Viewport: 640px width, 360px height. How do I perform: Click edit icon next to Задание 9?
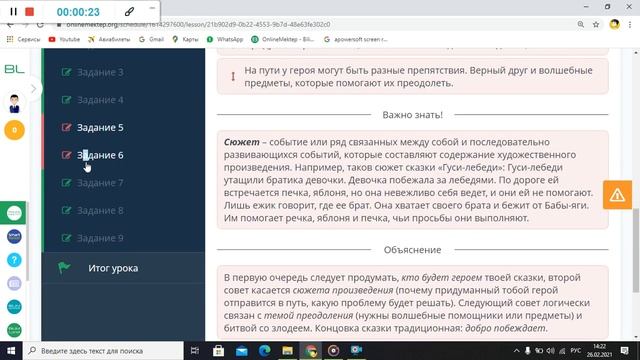[x=66, y=238]
